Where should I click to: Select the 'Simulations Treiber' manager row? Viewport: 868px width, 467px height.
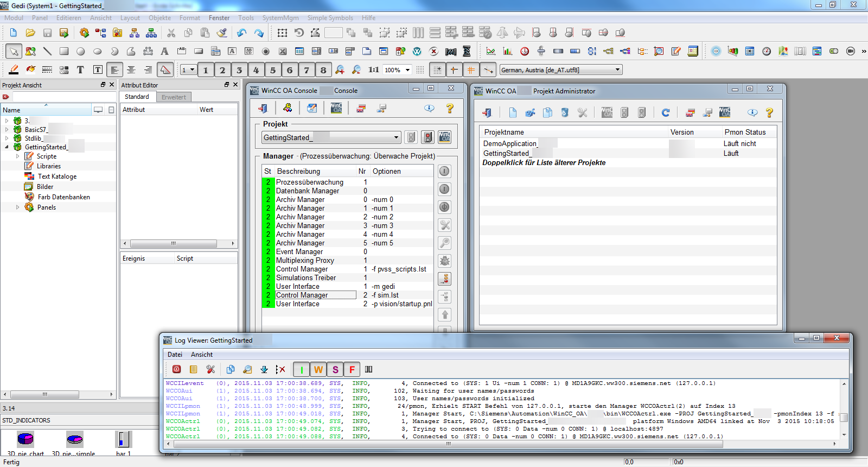(x=347, y=278)
